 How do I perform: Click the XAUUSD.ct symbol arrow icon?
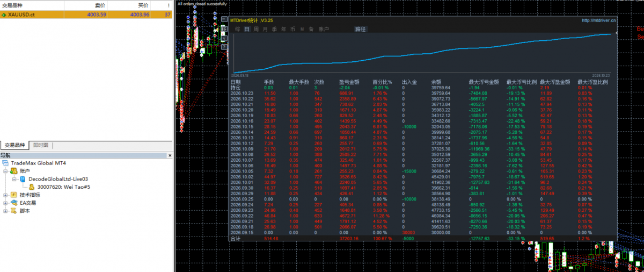4,15
